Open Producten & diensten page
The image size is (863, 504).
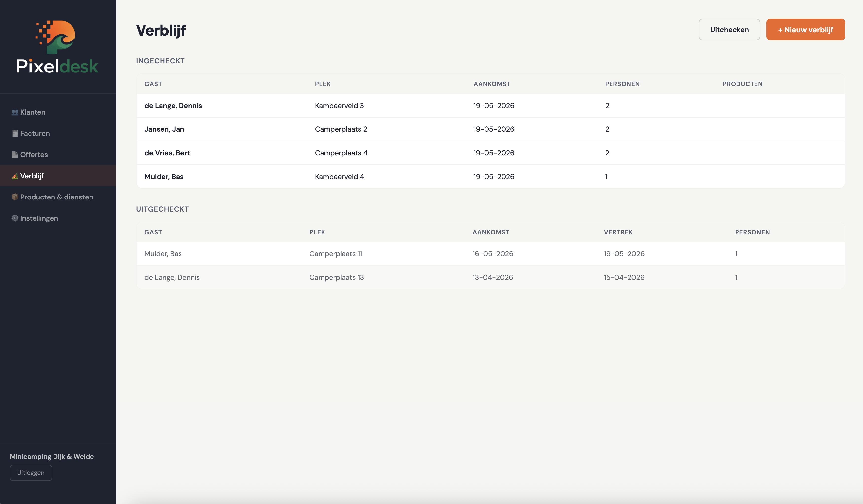(x=58, y=197)
